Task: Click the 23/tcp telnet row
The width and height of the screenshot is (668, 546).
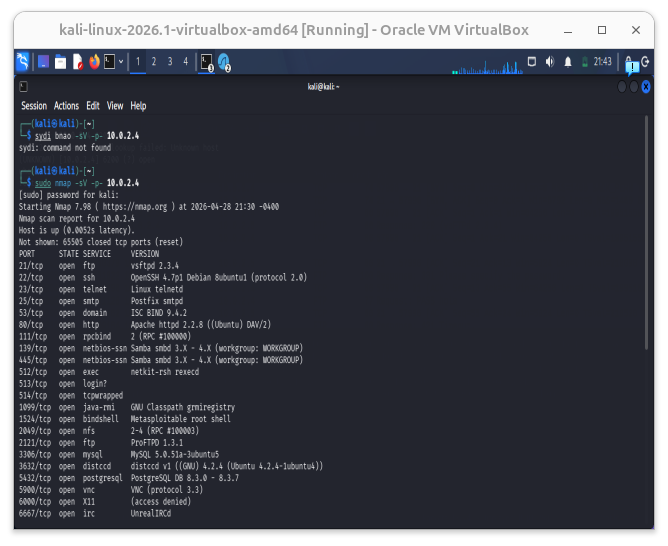Action: [x=101, y=289]
